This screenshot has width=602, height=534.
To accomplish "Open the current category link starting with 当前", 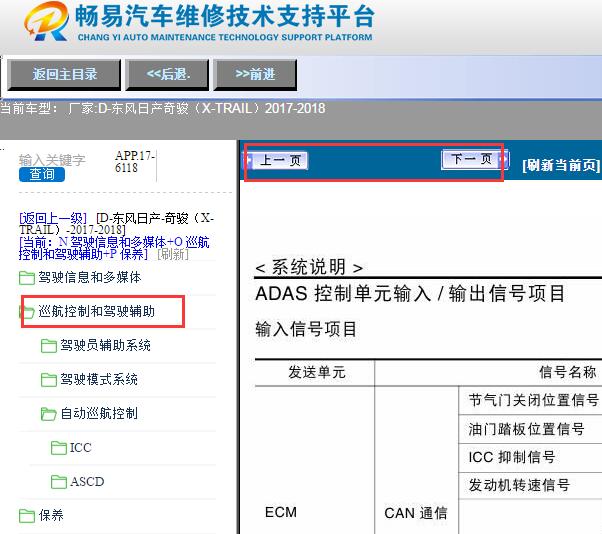I will click(x=114, y=248).
